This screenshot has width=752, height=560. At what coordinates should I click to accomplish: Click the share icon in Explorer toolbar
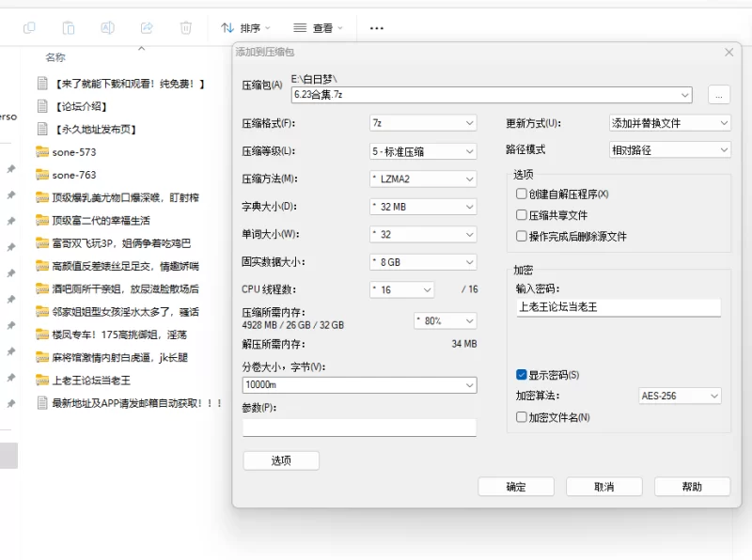(x=145, y=28)
